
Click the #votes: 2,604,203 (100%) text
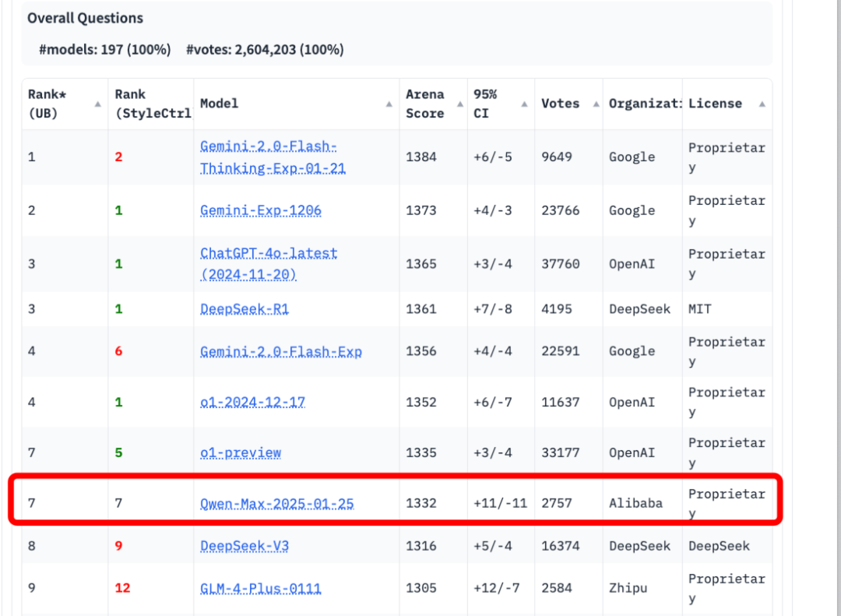coord(265,50)
